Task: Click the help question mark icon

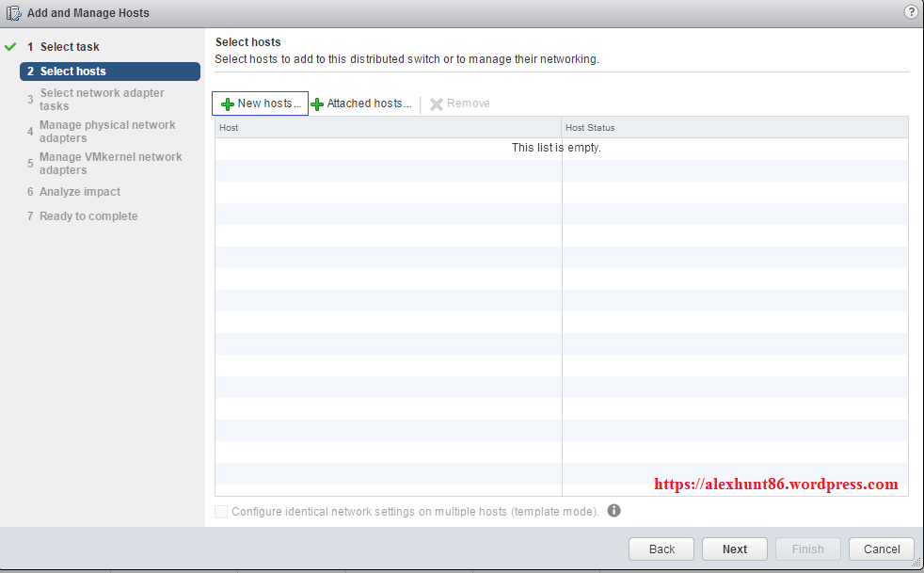Action: (x=911, y=12)
